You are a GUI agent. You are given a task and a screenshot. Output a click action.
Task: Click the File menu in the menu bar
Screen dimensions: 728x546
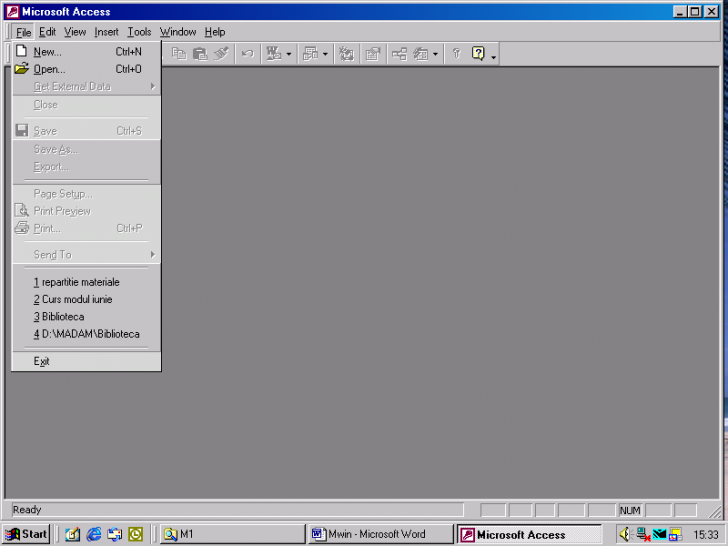(23, 32)
